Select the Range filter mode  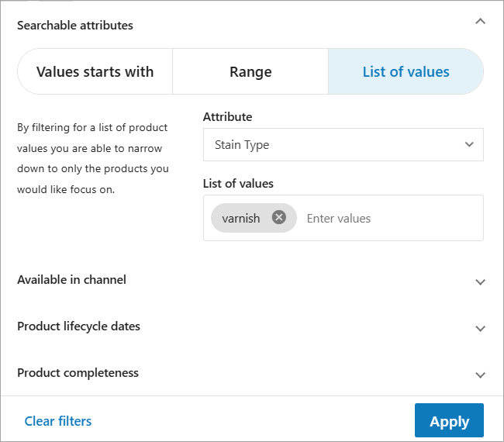tap(250, 71)
